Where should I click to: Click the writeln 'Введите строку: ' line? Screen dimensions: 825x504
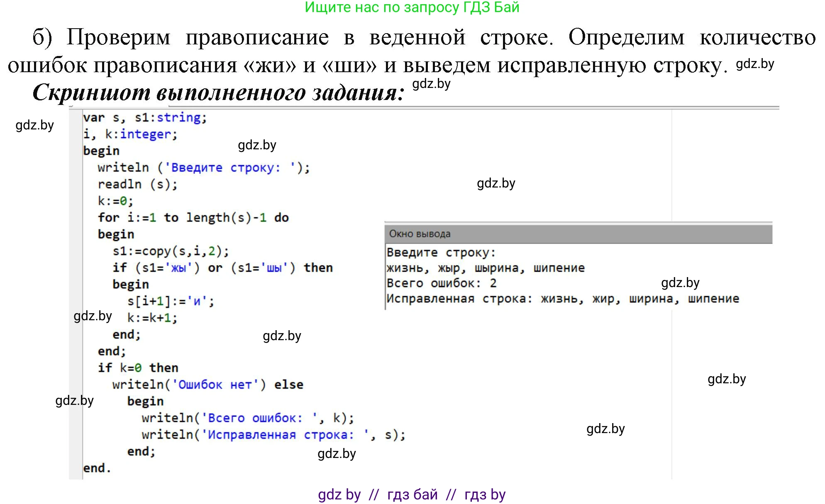(204, 168)
